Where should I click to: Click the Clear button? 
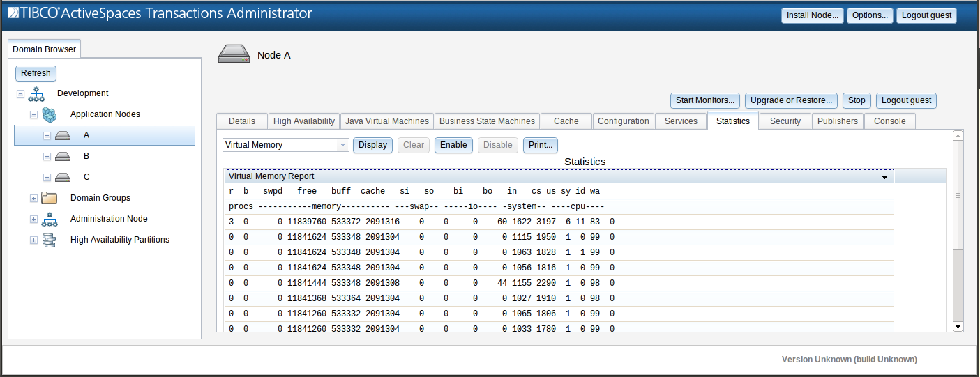point(414,145)
